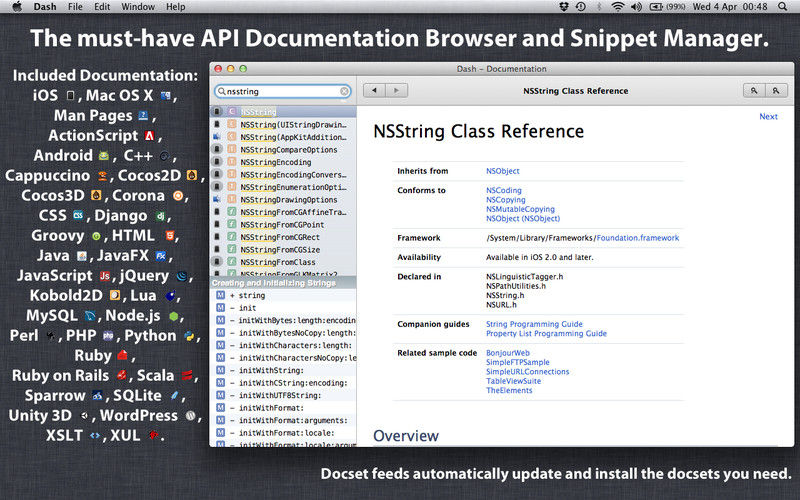
Task: Open the NSObject inherits-from link
Action: (503, 171)
